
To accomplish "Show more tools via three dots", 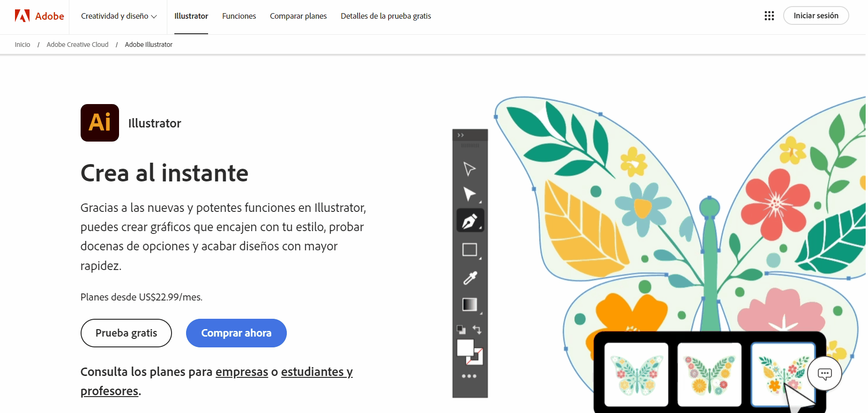I will pyautogui.click(x=469, y=376).
